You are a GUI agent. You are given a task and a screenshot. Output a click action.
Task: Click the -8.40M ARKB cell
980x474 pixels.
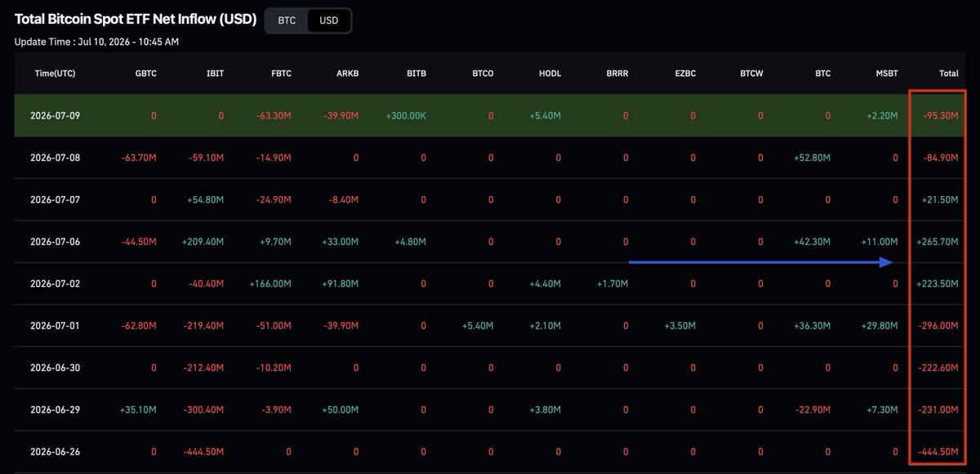(x=343, y=200)
